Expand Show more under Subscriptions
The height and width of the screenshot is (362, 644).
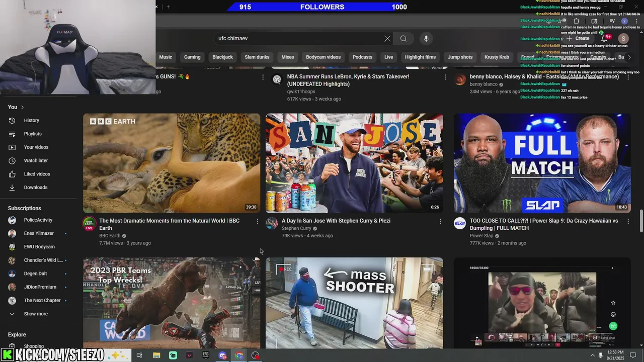point(36,314)
